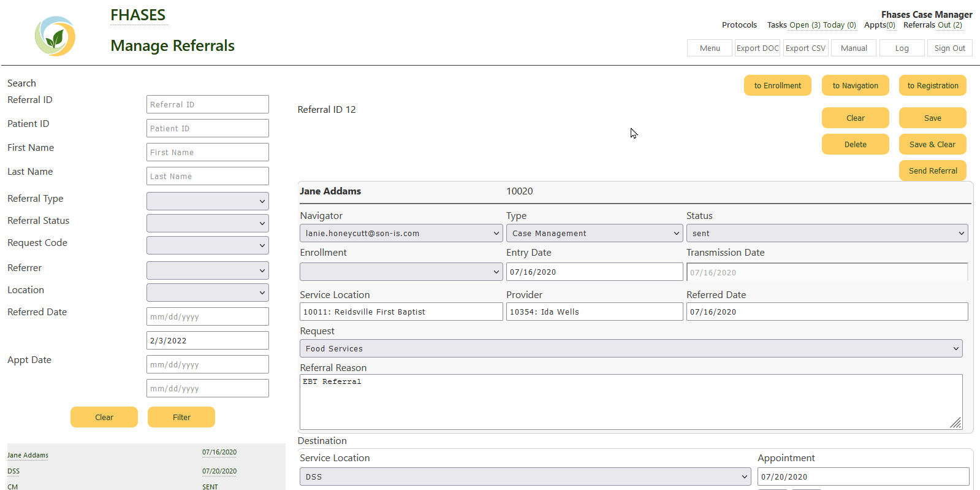
Task: Grab the Referral Reason resize handle
Action: tap(956, 423)
